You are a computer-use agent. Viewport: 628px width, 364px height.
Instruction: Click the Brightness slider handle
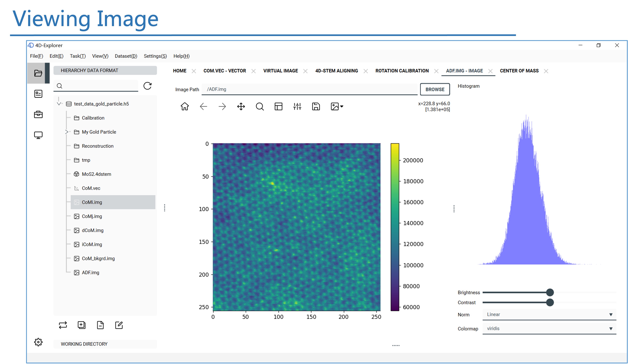click(550, 292)
